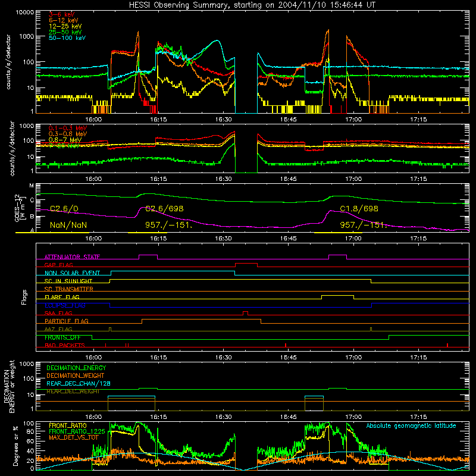Viewport: 476px width, 476px height.
Task: Click the SAA_FLAG label
Action: click(x=58, y=313)
